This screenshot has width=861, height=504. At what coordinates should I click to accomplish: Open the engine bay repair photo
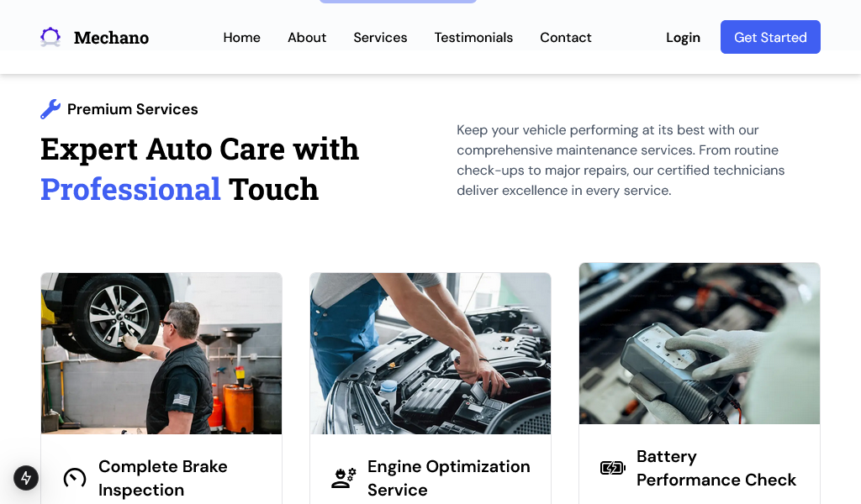pyautogui.click(x=430, y=353)
